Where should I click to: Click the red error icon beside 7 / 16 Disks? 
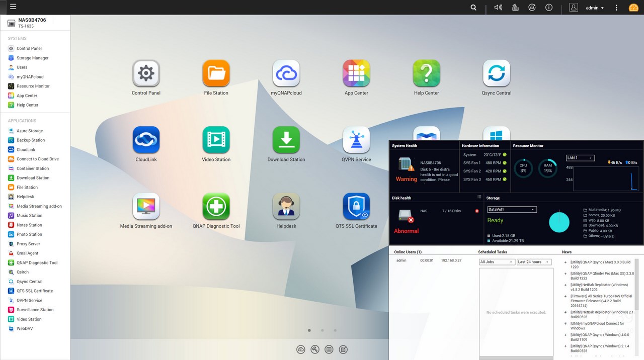[477, 211]
